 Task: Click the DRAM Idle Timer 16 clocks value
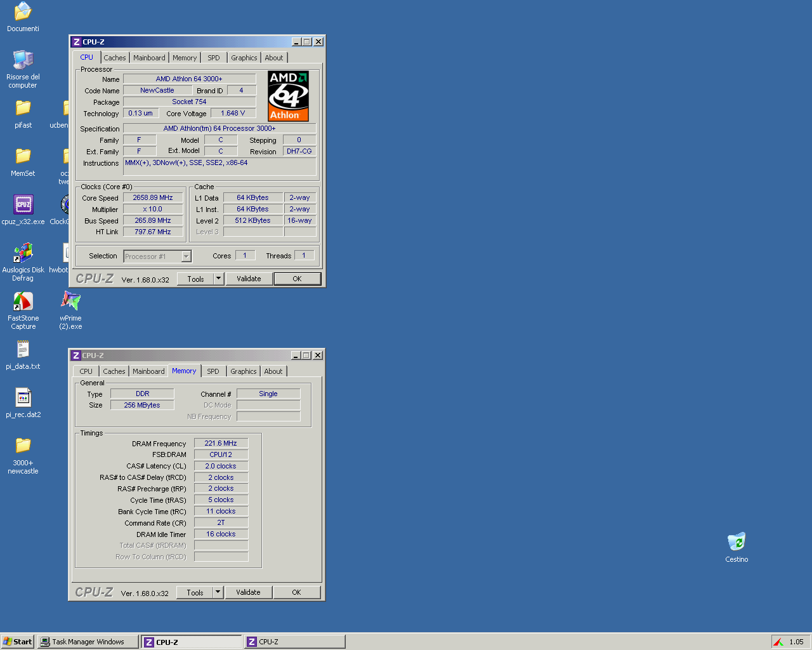[221, 534]
